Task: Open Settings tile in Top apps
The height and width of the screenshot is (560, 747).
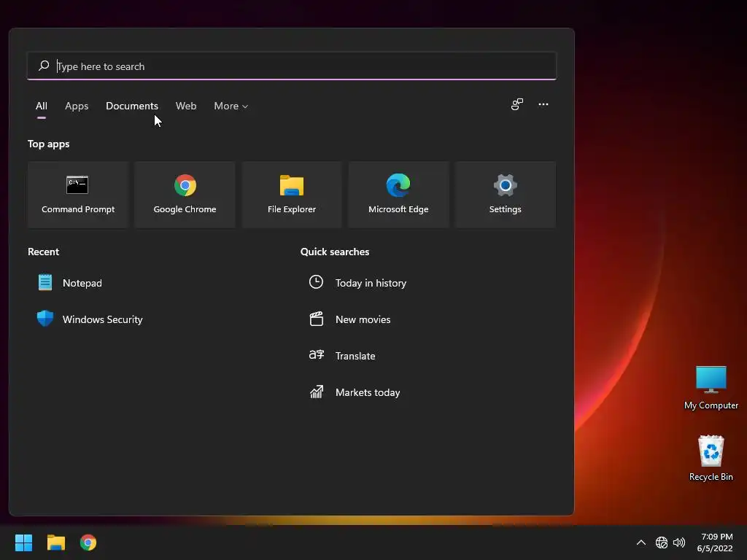Action: (505, 194)
